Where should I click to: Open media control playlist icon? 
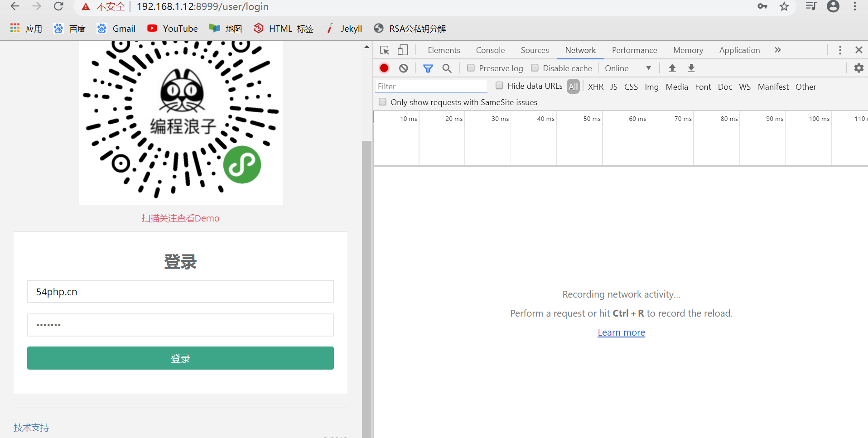point(811,6)
